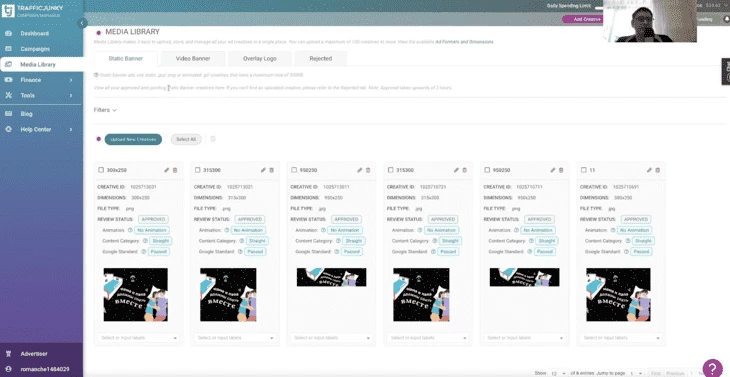Image resolution: width=730 pixels, height=377 pixels.
Task: Collapse the sidebar with the arrow toggle
Action: (82, 23)
